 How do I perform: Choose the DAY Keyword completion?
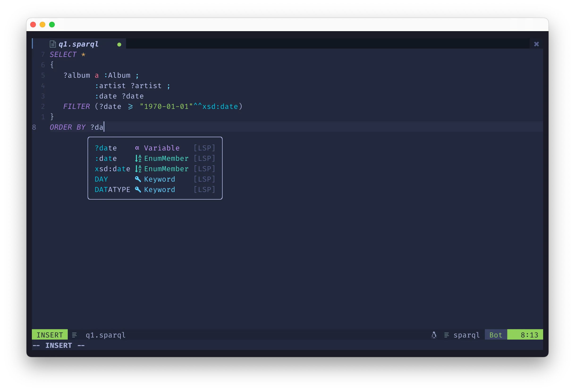(155, 179)
